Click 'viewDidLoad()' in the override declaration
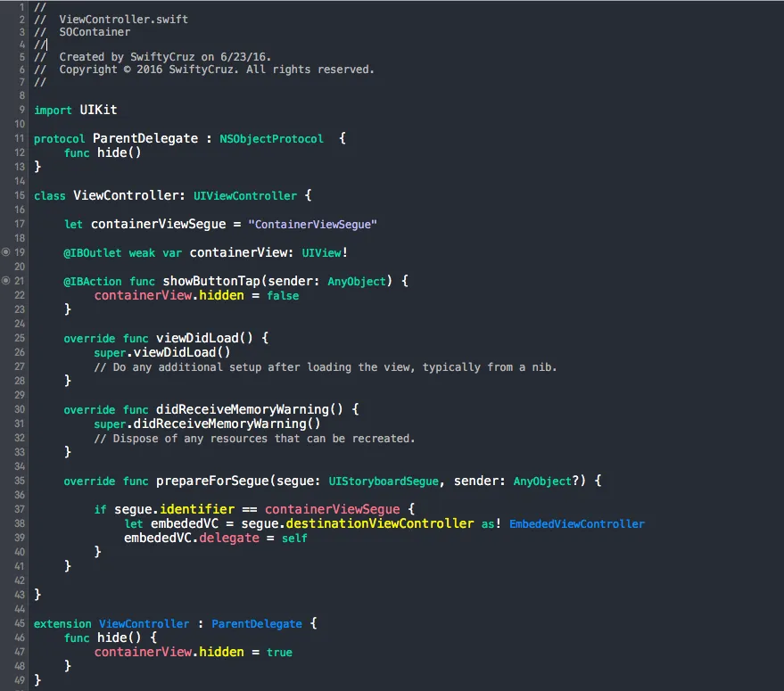This screenshot has height=691, width=784. (x=204, y=338)
